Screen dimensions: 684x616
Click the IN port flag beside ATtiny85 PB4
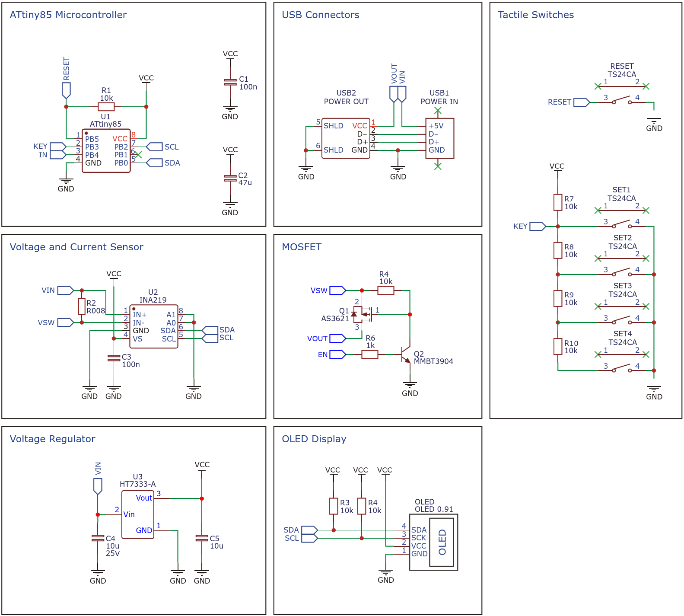coord(58,155)
